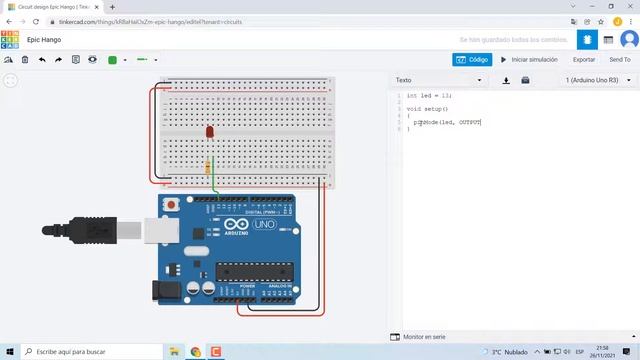
Task: Show hidden system tray icons
Action: pos(537,352)
